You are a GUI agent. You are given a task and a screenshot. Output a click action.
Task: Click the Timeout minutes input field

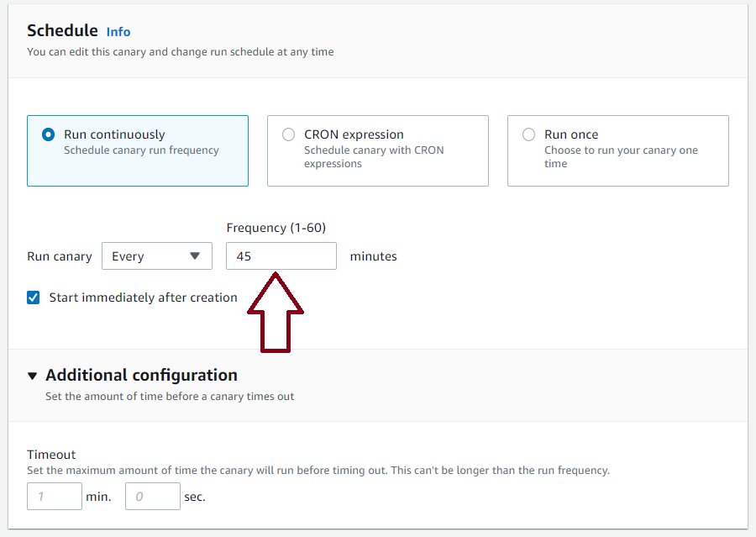click(x=55, y=496)
